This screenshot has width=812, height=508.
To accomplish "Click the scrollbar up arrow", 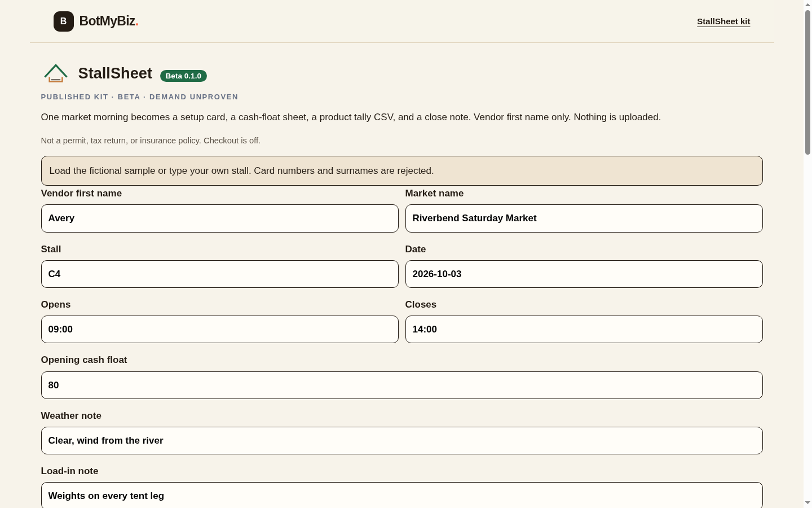I will 807,5.
